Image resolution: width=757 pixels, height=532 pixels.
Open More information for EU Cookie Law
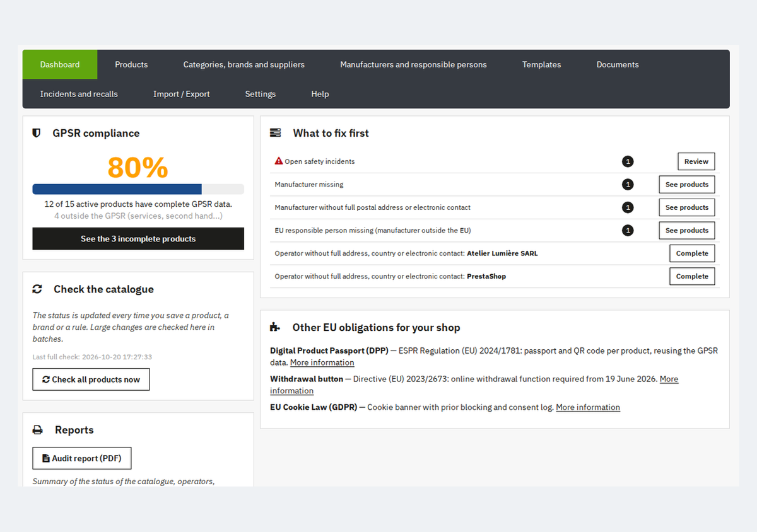[x=588, y=407]
